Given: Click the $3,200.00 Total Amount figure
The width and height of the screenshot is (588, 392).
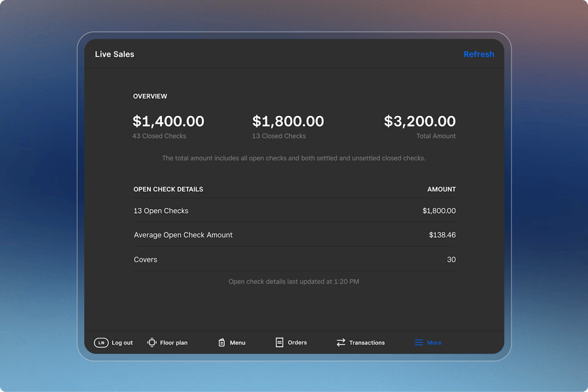Looking at the screenshot, I should (419, 121).
